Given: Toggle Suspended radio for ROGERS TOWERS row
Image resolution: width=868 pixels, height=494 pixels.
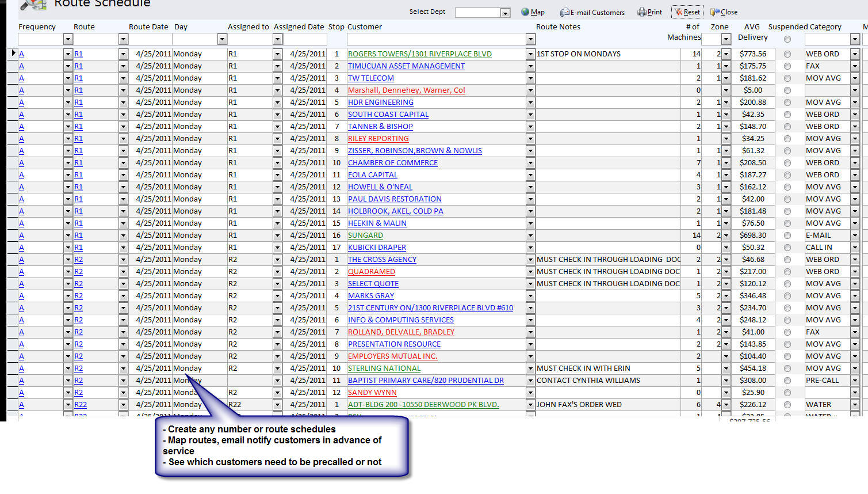Looking at the screenshot, I should point(787,54).
